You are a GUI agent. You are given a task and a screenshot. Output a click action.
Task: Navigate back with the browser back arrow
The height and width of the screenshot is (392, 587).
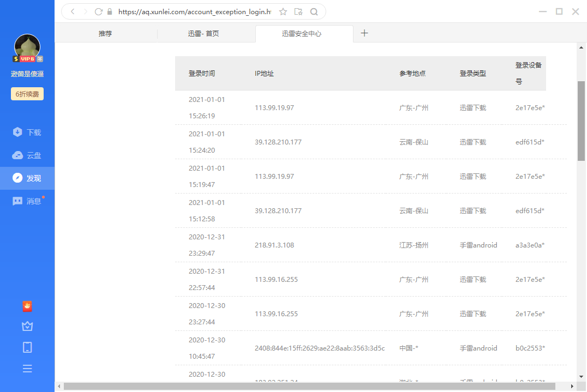71,11
